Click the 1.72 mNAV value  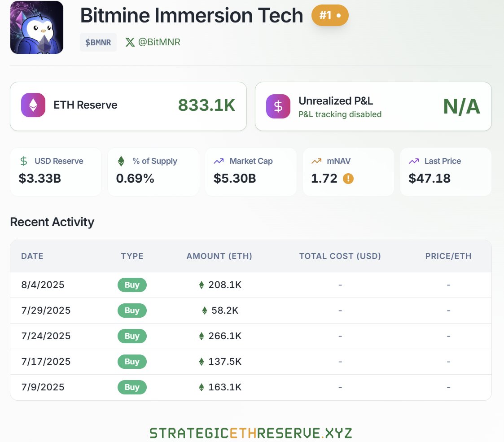(x=324, y=179)
